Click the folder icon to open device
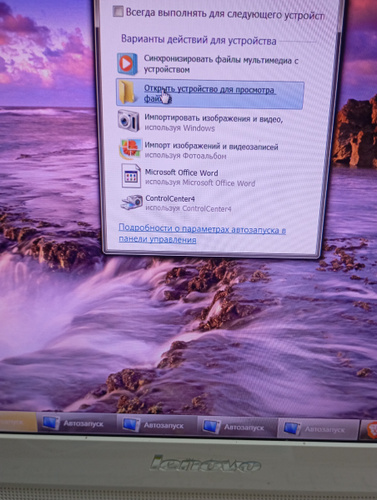The width and height of the screenshot is (377, 500). [x=127, y=92]
